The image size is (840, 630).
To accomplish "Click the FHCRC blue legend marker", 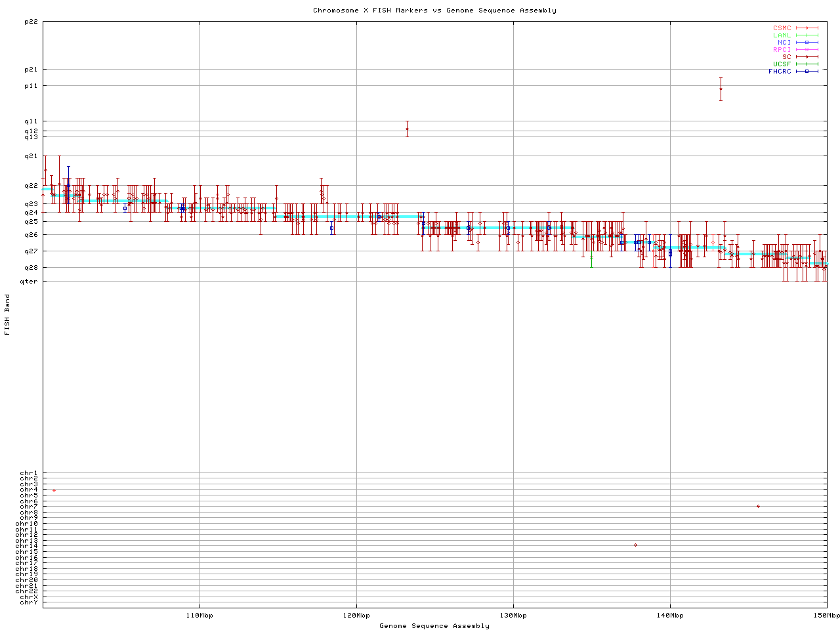I will point(807,72).
